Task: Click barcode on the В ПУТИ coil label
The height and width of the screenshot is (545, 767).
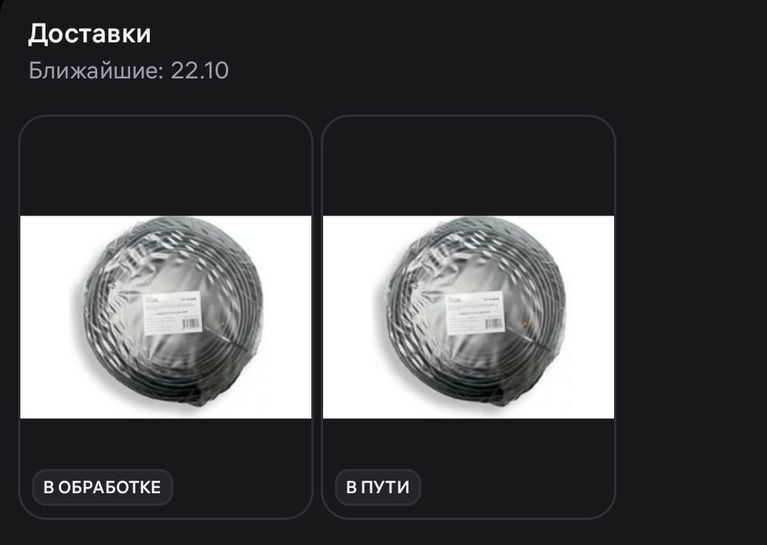Action: click(494, 324)
